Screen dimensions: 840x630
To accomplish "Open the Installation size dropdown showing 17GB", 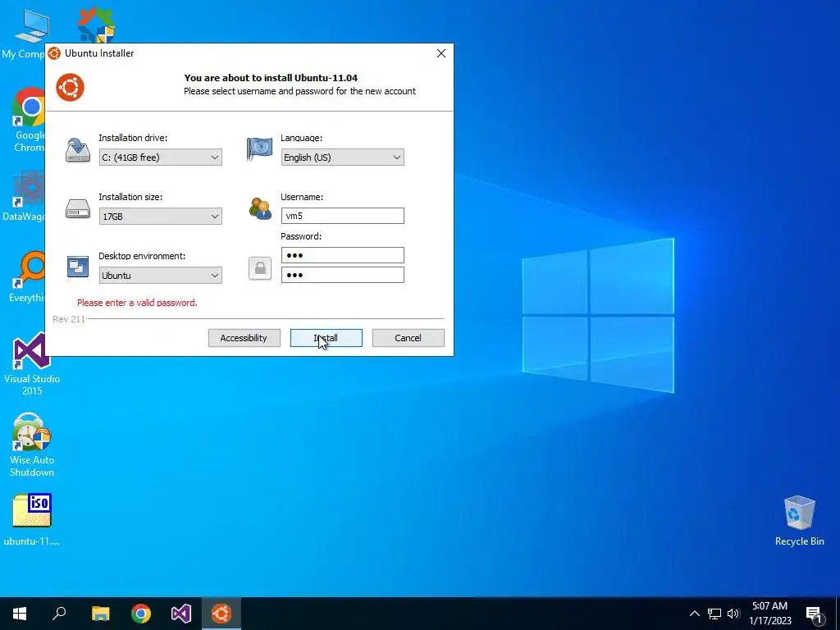I will [160, 217].
